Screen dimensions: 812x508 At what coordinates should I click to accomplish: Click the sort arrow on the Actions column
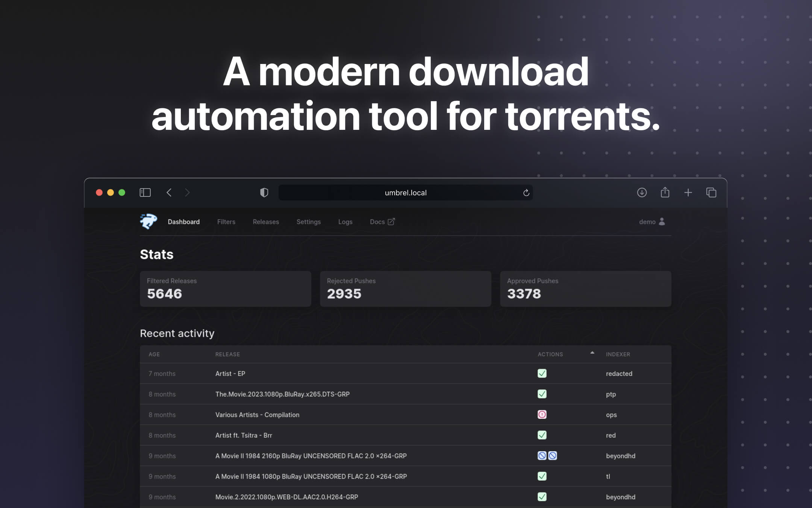point(592,353)
